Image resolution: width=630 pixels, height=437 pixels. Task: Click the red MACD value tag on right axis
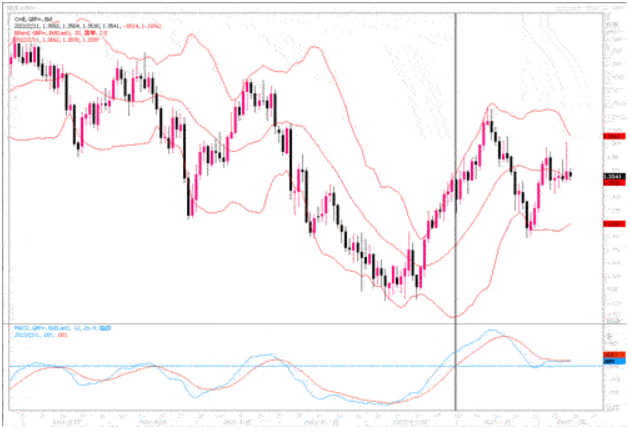(x=613, y=355)
